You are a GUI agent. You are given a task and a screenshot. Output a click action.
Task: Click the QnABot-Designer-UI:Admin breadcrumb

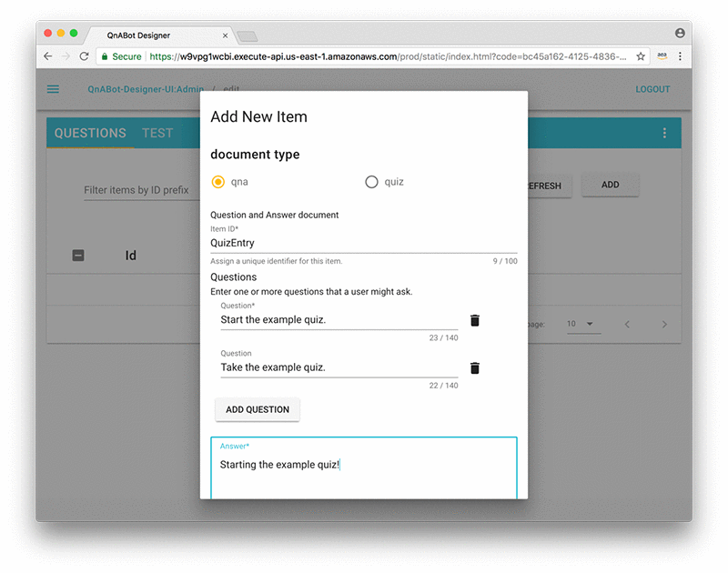146,89
